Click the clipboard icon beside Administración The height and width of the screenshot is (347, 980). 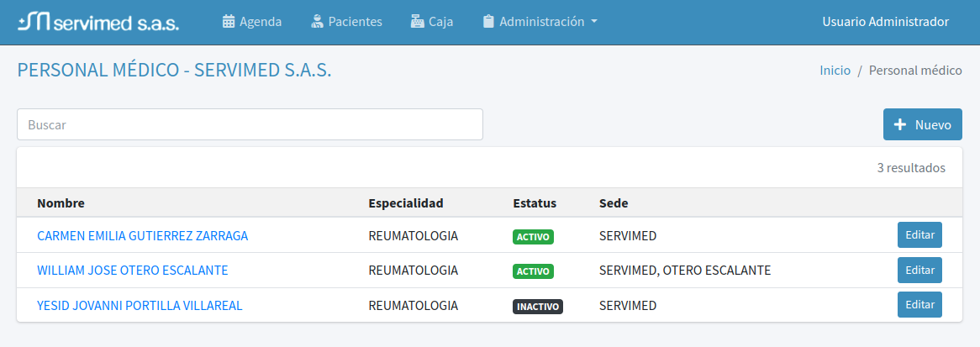(x=488, y=22)
